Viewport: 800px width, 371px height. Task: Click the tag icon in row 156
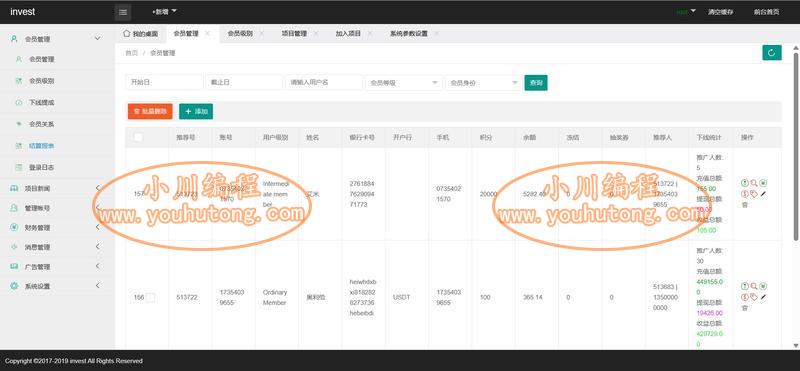(754, 297)
